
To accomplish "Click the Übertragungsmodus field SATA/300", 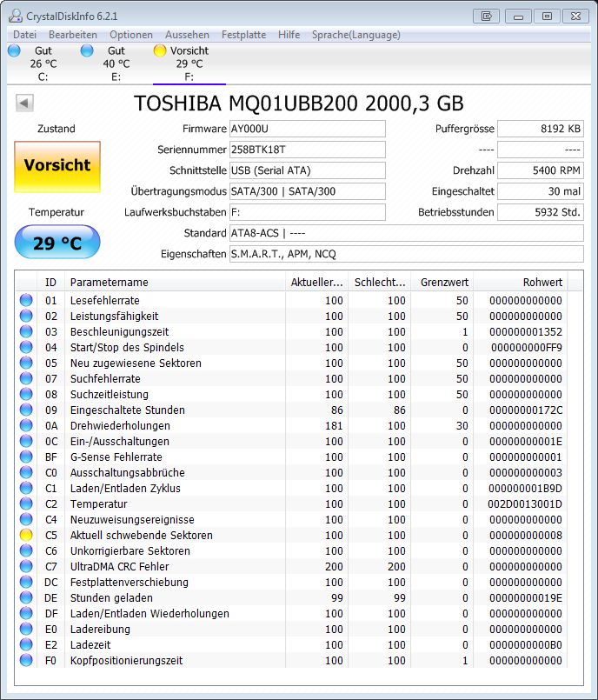I will click(308, 191).
